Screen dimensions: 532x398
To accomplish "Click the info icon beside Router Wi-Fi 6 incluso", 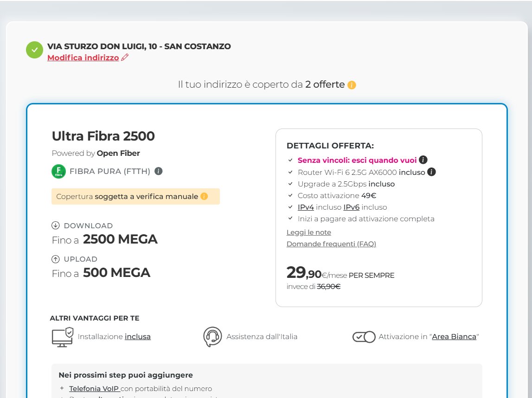I will tap(431, 172).
